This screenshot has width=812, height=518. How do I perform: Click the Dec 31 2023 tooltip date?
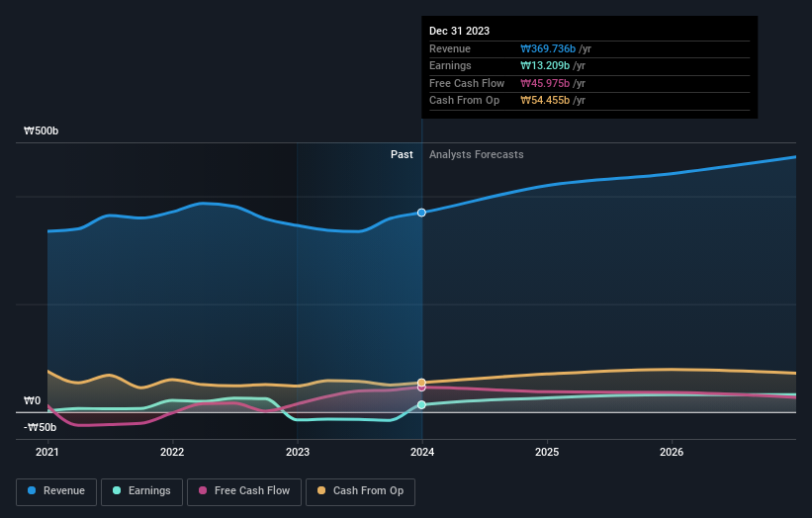click(459, 31)
